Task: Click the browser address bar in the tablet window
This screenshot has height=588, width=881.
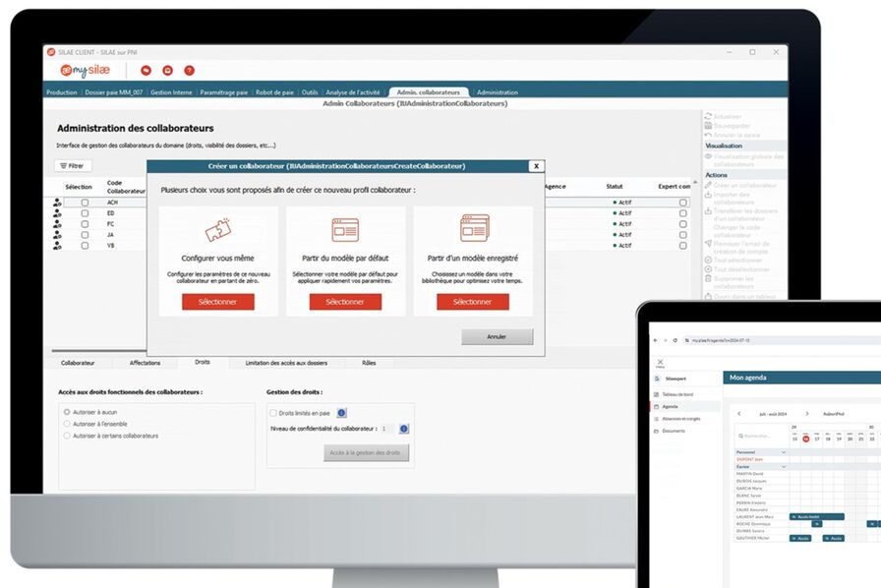Action: coord(781,340)
